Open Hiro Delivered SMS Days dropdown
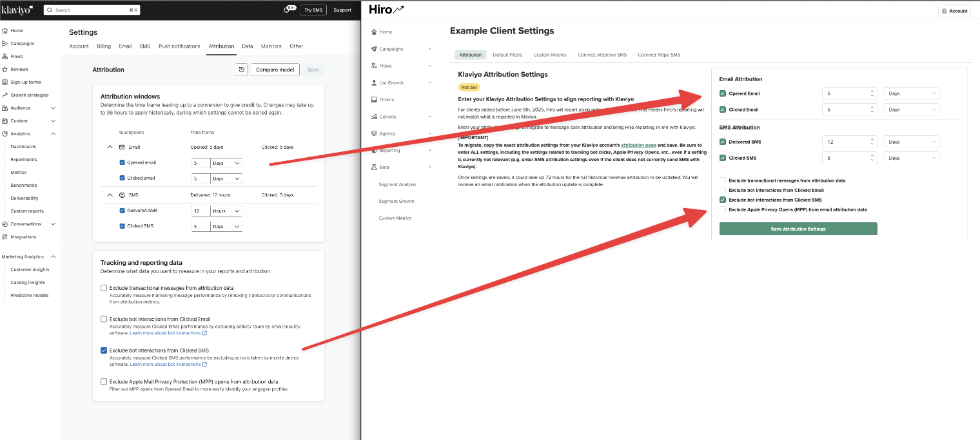 tap(911, 142)
